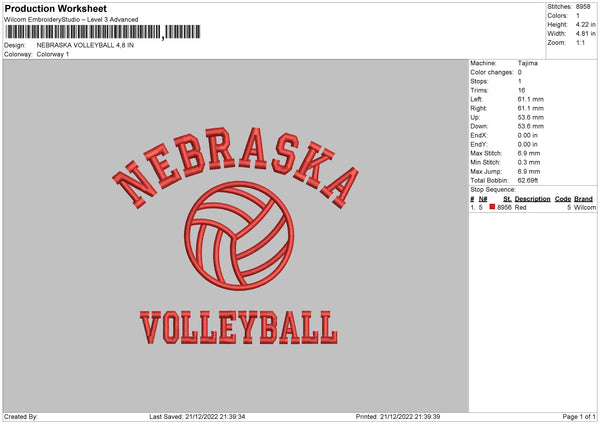Viewport: 600px width, 424px height.
Task: Click the Page 1 of 1 text
Action: pos(579,417)
